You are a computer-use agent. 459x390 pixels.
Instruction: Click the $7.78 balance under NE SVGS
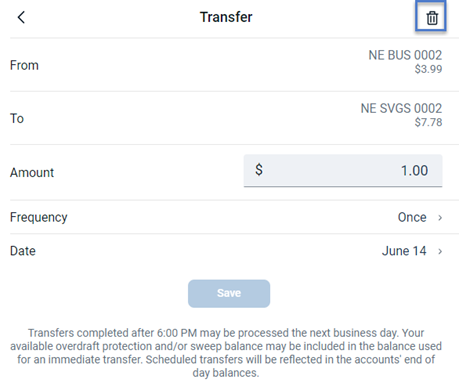pos(428,122)
